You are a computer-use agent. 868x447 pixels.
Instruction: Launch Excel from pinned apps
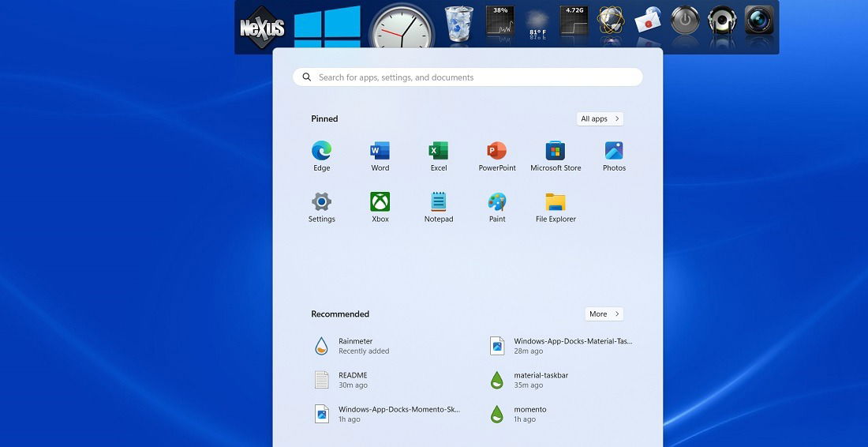tap(439, 156)
